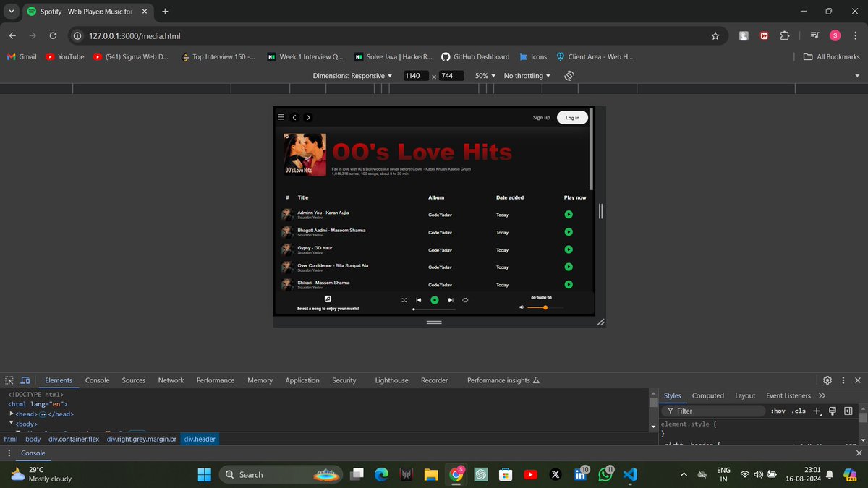Open VS Code from the taskbar
Image resolution: width=868 pixels, height=488 pixels.
(629, 474)
